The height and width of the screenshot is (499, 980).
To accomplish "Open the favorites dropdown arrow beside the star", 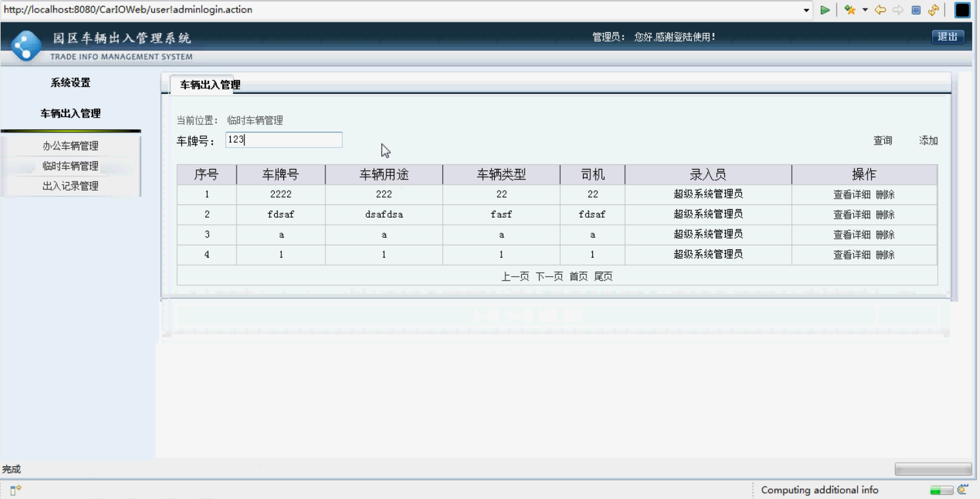I will tap(865, 10).
